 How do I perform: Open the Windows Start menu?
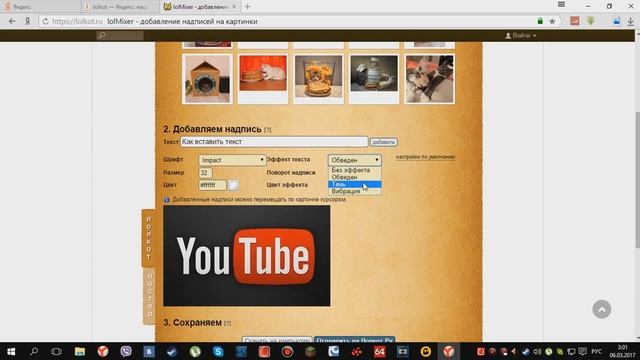click(x=11, y=351)
